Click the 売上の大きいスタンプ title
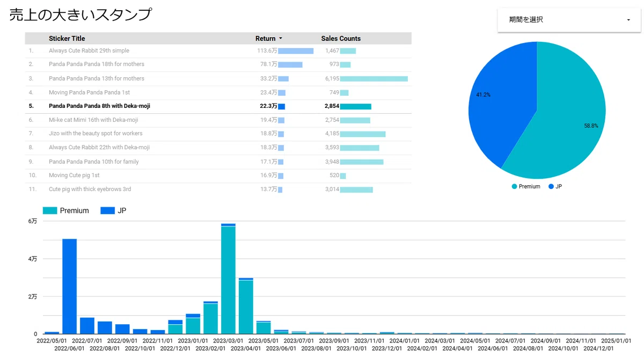 click(x=81, y=15)
